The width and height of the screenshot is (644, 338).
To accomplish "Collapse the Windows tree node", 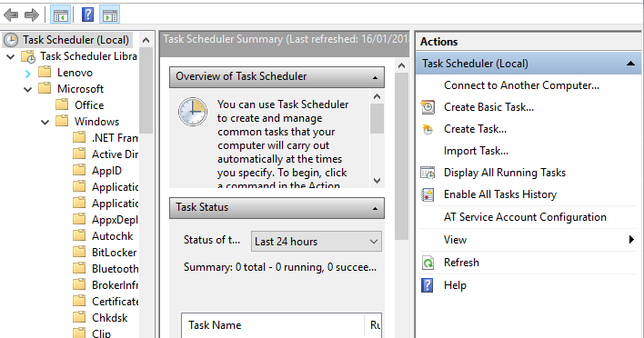I will 45,122.
